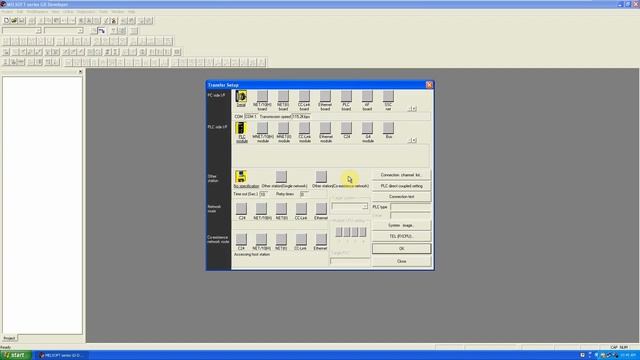Select CC-Link in Co-existence network route

click(301, 240)
